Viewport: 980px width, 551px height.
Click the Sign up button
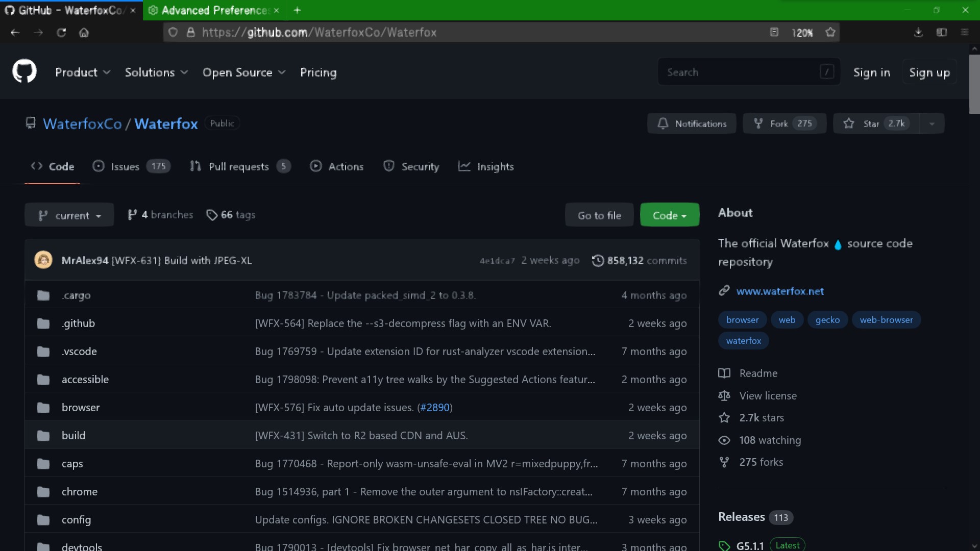928,72
